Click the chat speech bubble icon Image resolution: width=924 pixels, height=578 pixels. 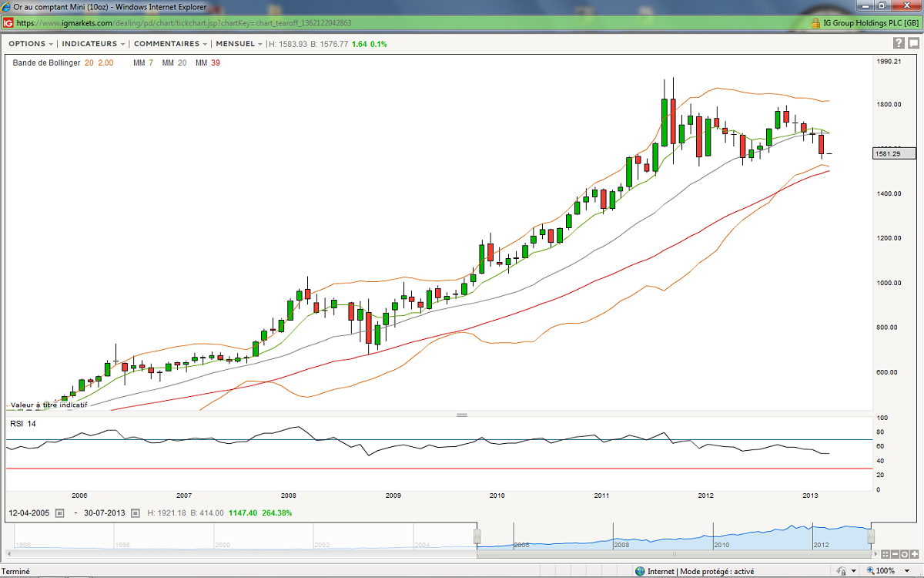coord(912,43)
